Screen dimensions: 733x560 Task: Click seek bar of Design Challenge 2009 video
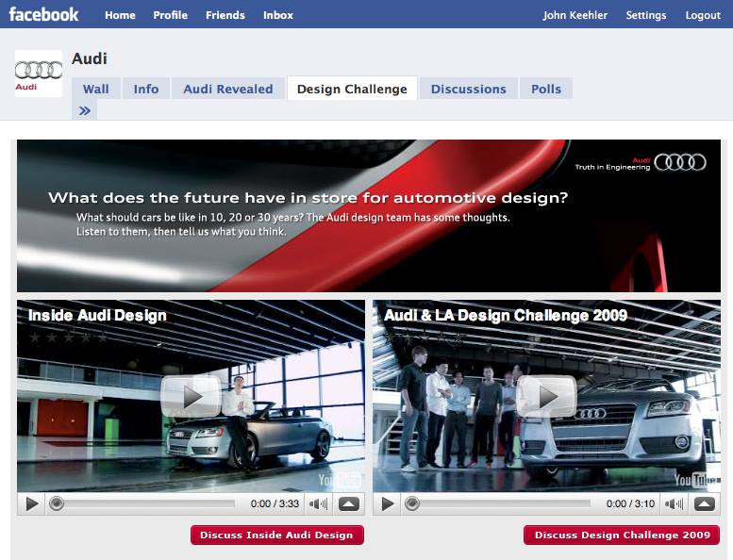[498, 504]
